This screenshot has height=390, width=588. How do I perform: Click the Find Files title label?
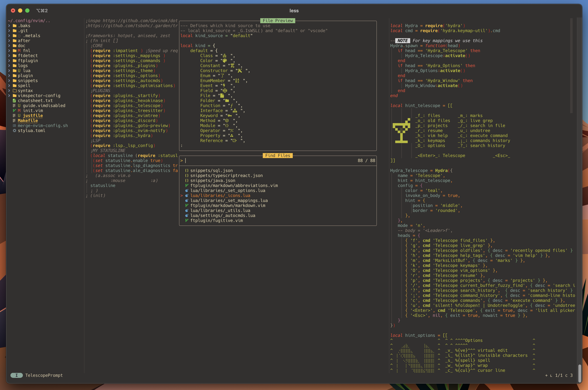(278, 156)
